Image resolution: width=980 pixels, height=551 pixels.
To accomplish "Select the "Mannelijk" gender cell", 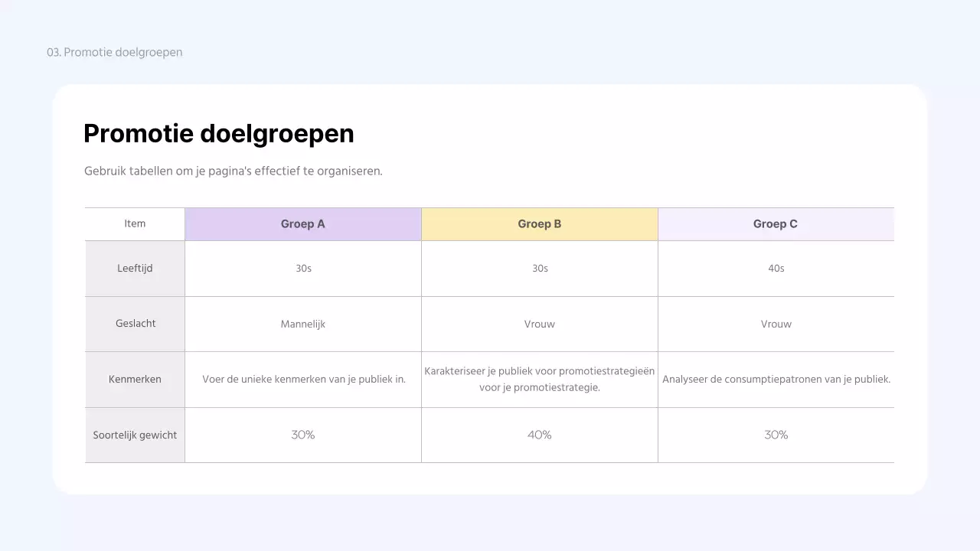I will 303,324.
